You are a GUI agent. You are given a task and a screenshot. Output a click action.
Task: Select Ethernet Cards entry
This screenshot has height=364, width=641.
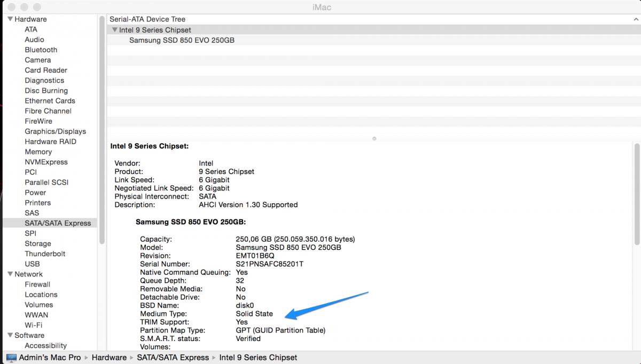tap(50, 100)
